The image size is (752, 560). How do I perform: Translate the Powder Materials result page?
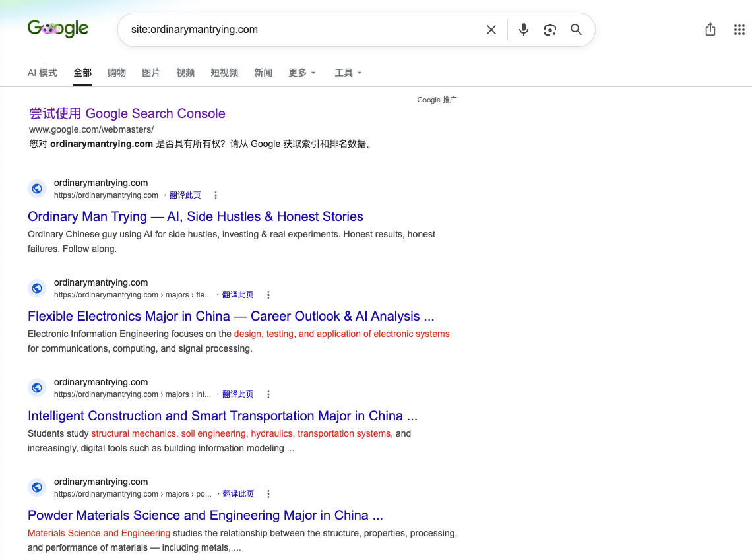click(x=238, y=494)
